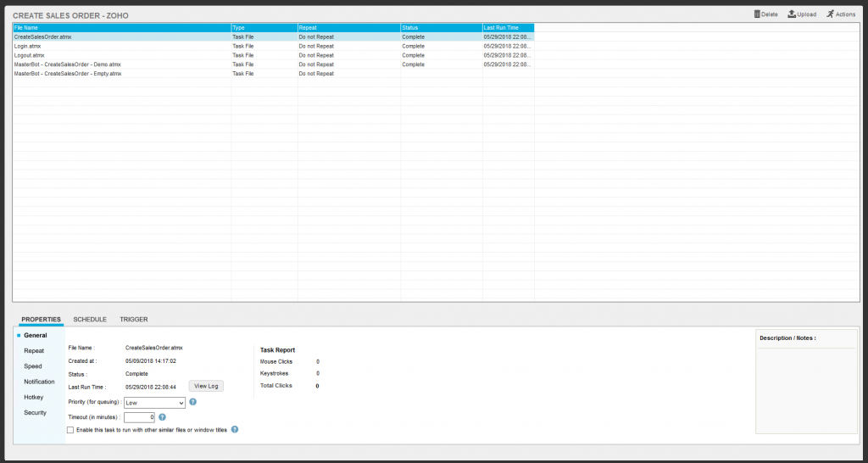This screenshot has width=868, height=463.
Task: Open help icon beside similar files checkbox
Action: pos(234,429)
